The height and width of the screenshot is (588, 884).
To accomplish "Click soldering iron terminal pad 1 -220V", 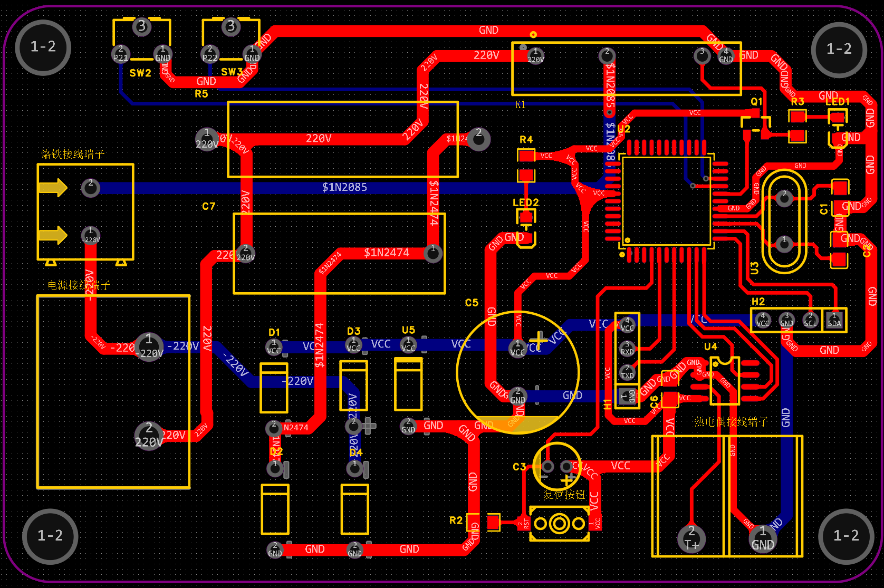I will tap(91, 235).
